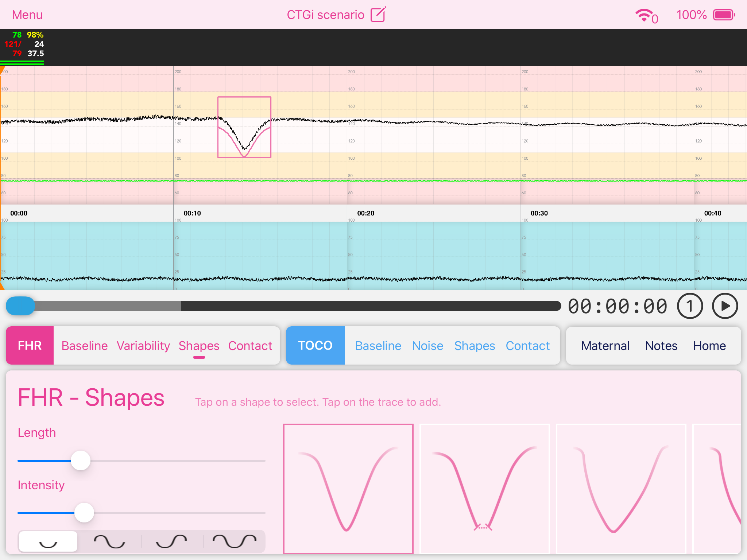Open the Notes section

tap(661, 346)
